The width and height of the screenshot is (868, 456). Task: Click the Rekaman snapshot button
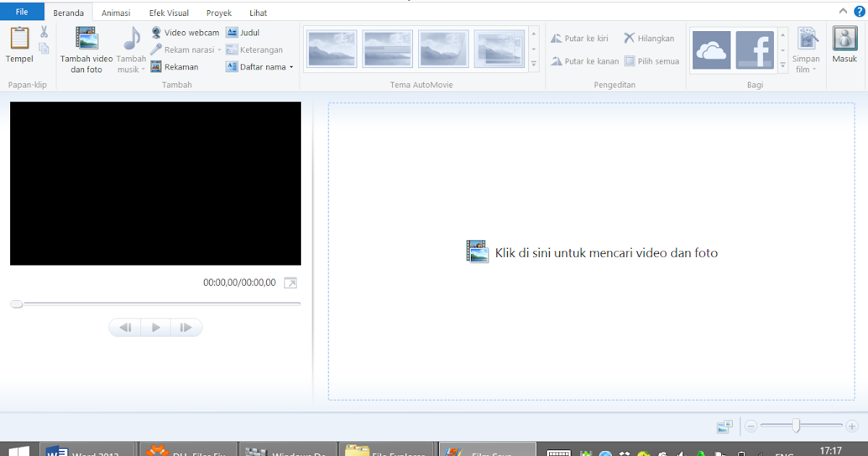(174, 67)
